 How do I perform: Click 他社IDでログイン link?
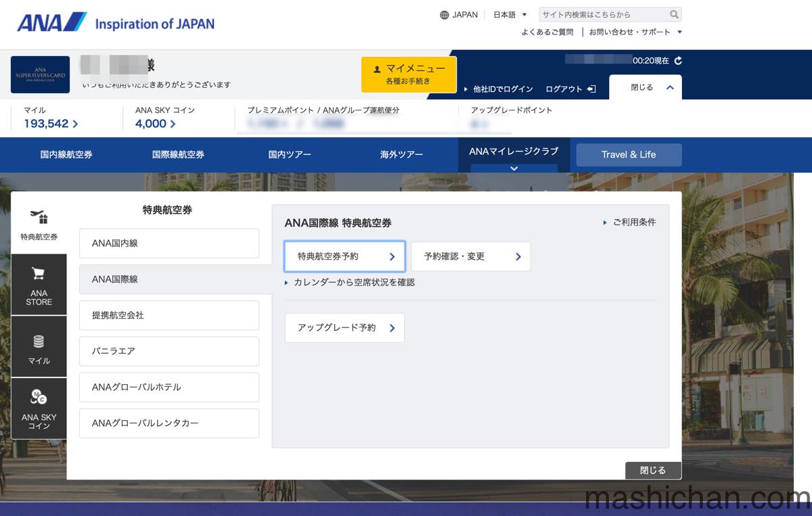(x=499, y=89)
